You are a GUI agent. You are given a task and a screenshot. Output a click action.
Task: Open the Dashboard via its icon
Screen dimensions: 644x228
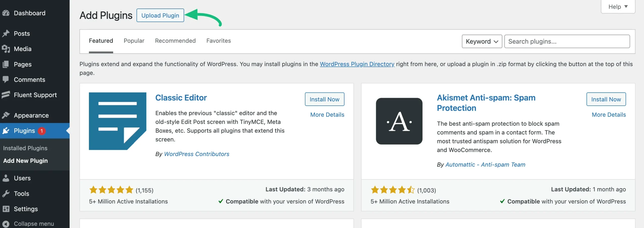click(6, 13)
